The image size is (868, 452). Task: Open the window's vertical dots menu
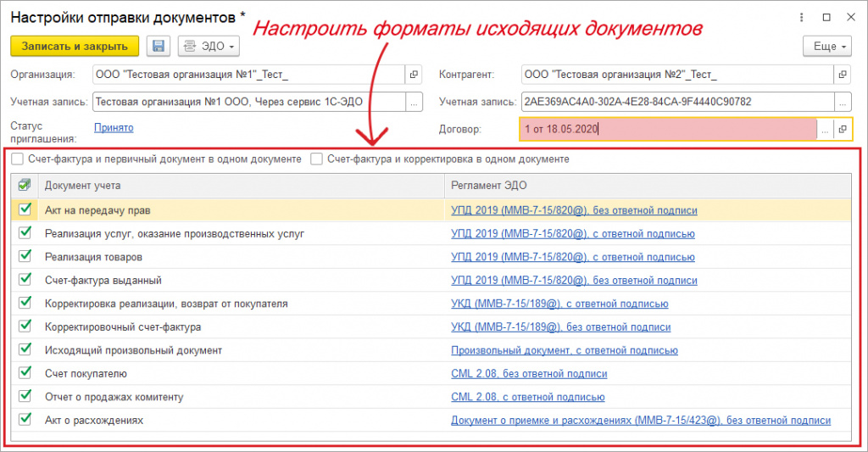[801, 18]
